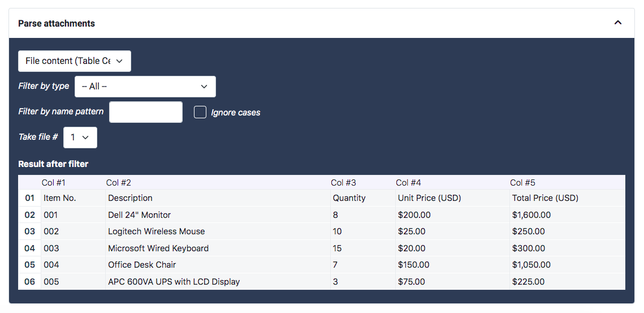Collapse the Parse attachments panel chevron
Screen dimensions: 644x313
617,23
